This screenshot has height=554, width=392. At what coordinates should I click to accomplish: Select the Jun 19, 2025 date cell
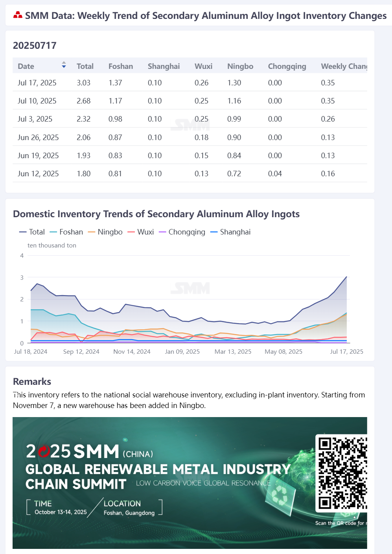pos(38,155)
